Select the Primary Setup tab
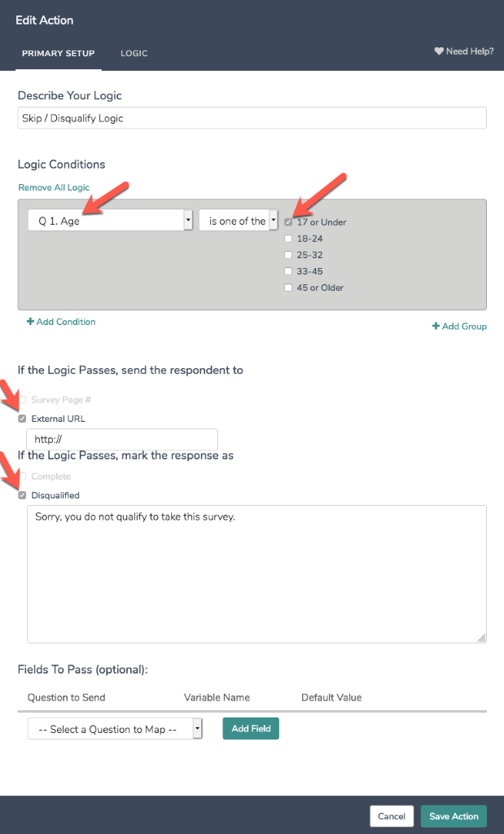 59,54
